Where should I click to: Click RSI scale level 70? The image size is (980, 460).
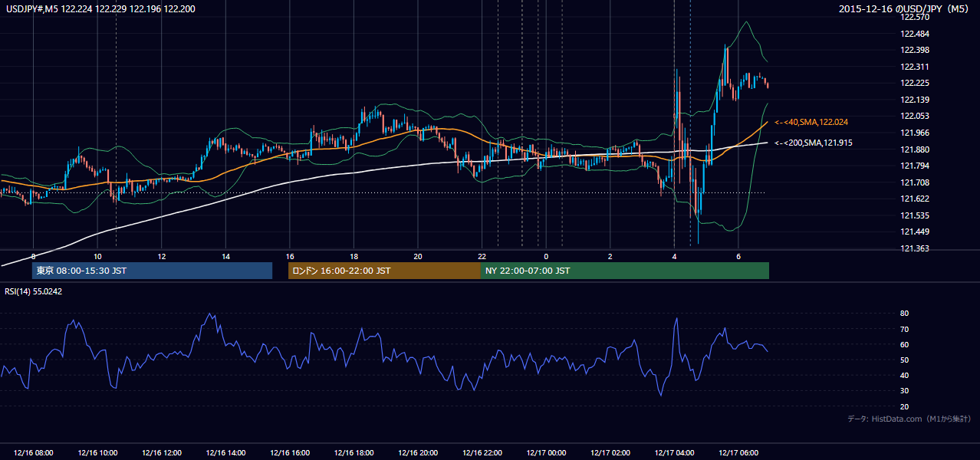(x=904, y=329)
